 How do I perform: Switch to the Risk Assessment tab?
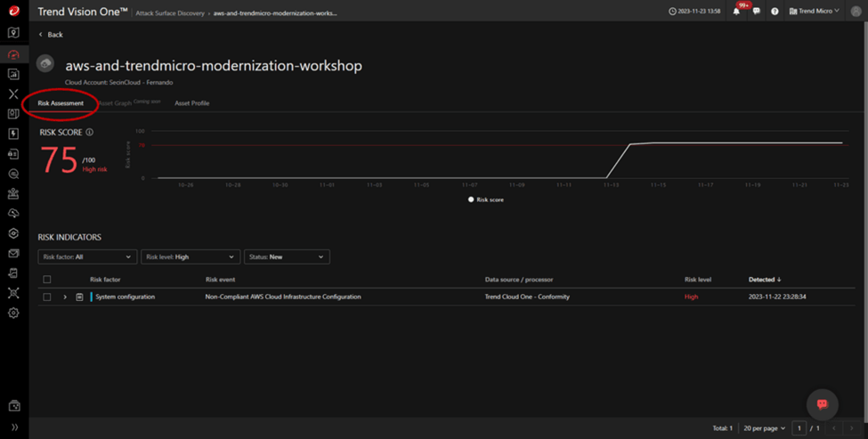(x=61, y=103)
